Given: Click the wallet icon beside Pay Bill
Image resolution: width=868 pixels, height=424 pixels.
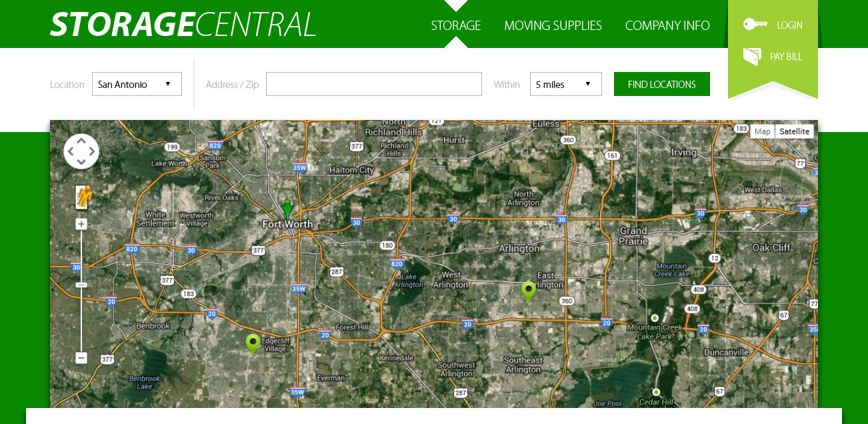Looking at the screenshot, I should click(752, 57).
